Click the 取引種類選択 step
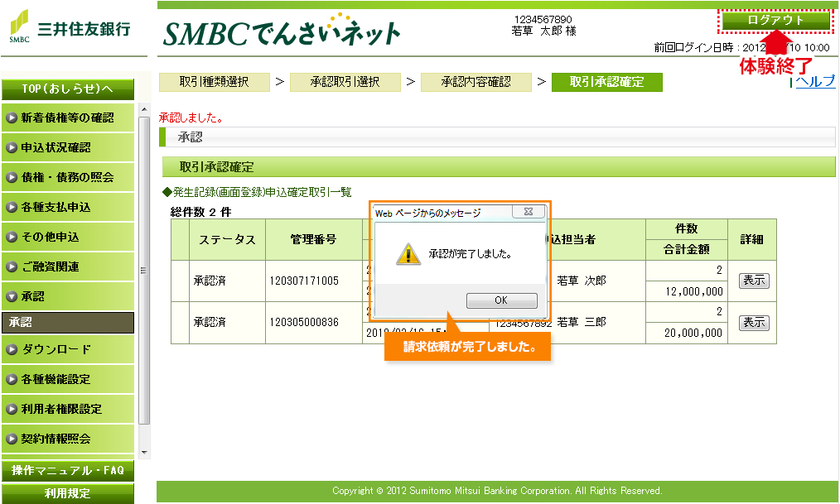Viewport: 840px width, 504px height. click(x=215, y=82)
